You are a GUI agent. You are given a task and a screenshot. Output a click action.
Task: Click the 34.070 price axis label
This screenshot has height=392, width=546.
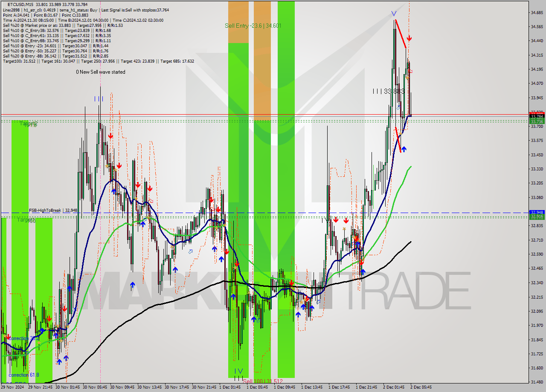click(537, 83)
